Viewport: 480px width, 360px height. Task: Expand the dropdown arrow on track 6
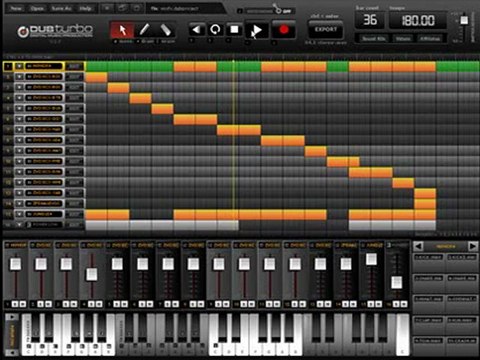pyautogui.click(x=19, y=119)
